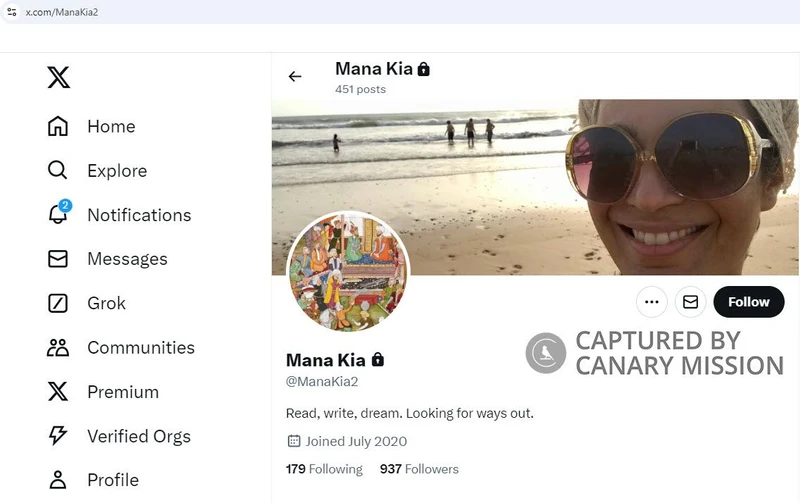Open the round profile avatar picture
This screenshot has width=800, height=503.
tap(347, 271)
